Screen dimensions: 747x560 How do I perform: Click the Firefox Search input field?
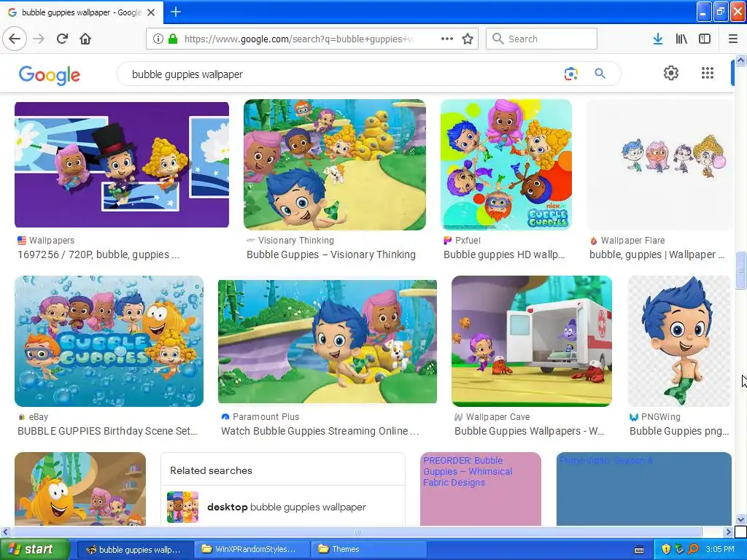(542, 39)
